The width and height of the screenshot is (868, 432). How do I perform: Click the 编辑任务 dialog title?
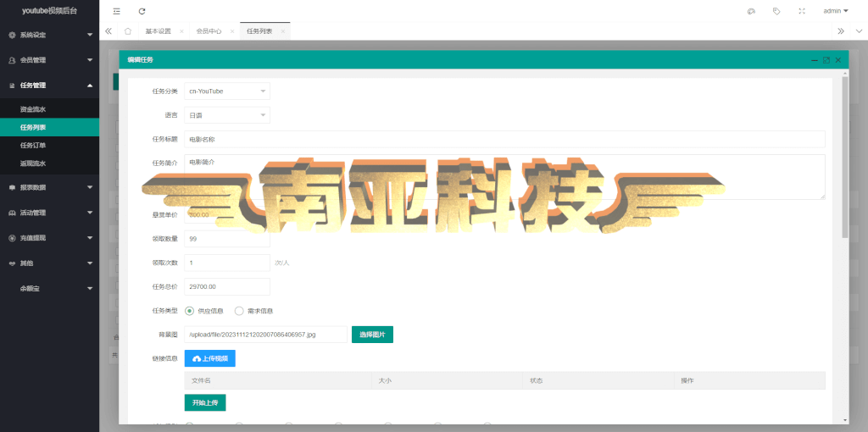coord(141,60)
